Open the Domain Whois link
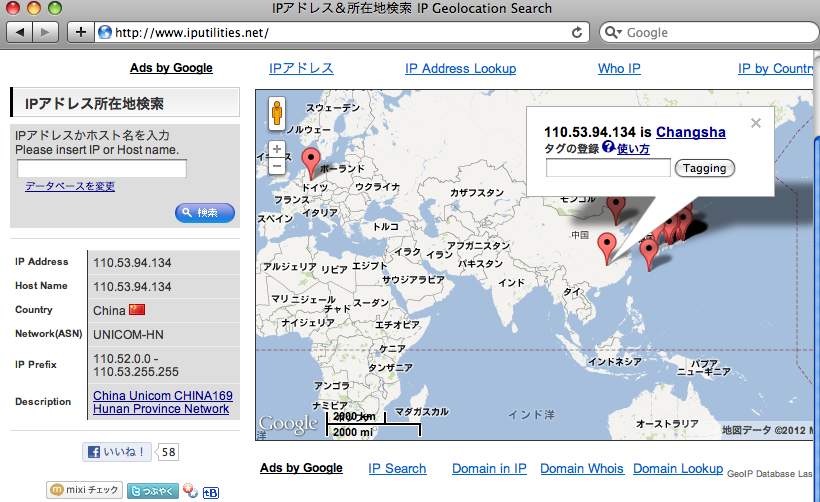Image resolution: width=820 pixels, height=502 pixels. pyautogui.click(x=582, y=469)
